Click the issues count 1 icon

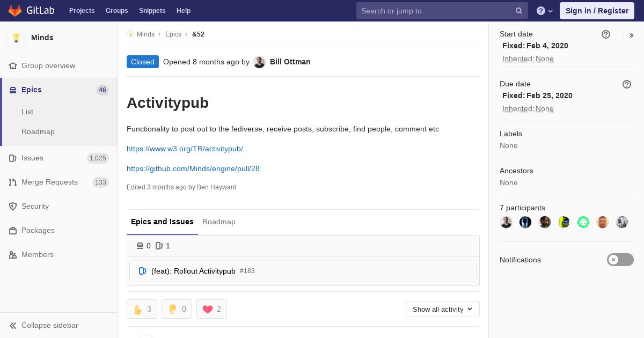pos(159,246)
